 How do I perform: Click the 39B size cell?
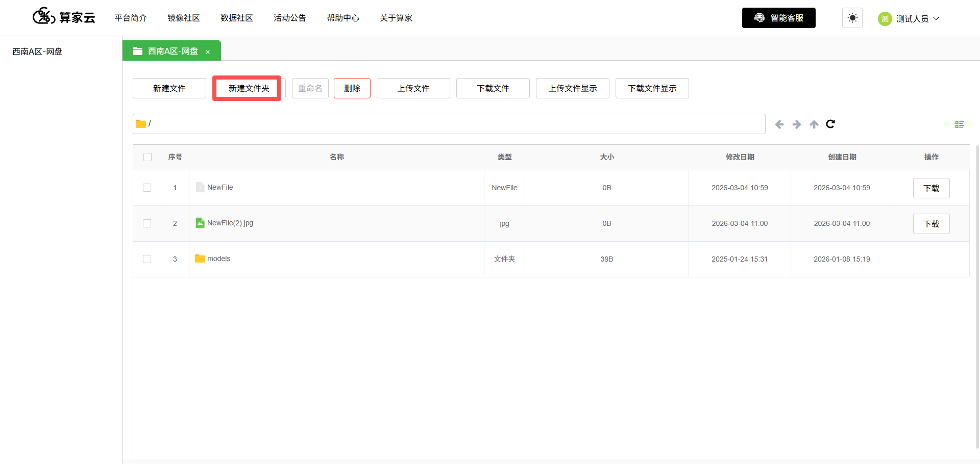(x=607, y=259)
